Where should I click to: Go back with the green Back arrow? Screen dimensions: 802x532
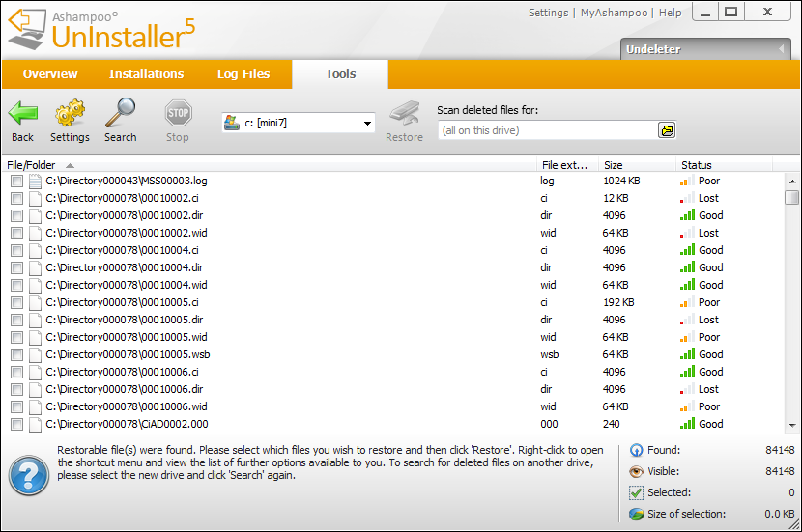pyautogui.click(x=23, y=114)
